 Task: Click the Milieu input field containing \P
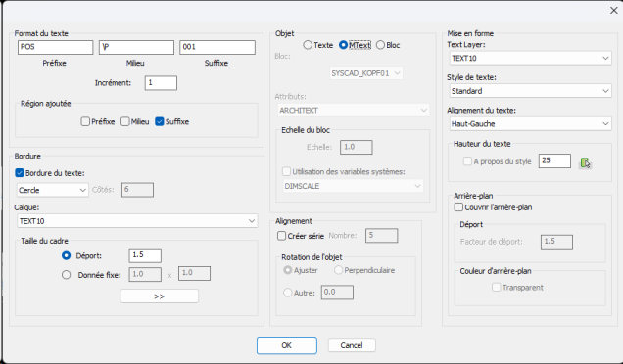136,47
